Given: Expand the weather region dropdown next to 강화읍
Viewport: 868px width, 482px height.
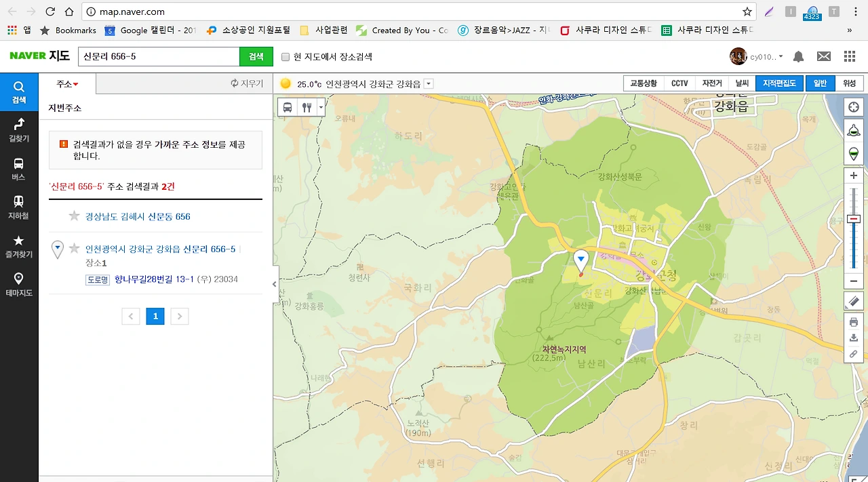Looking at the screenshot, I should coord(427,83).
